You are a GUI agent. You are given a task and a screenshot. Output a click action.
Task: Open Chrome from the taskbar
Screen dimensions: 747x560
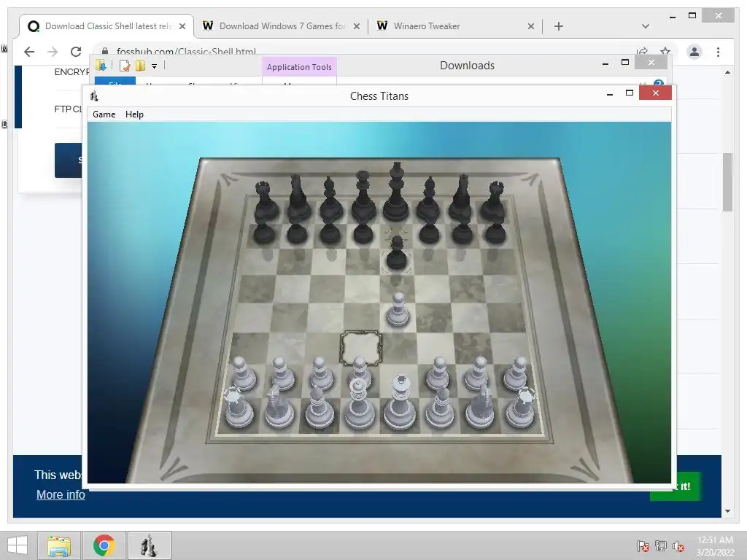click(104, 545)
